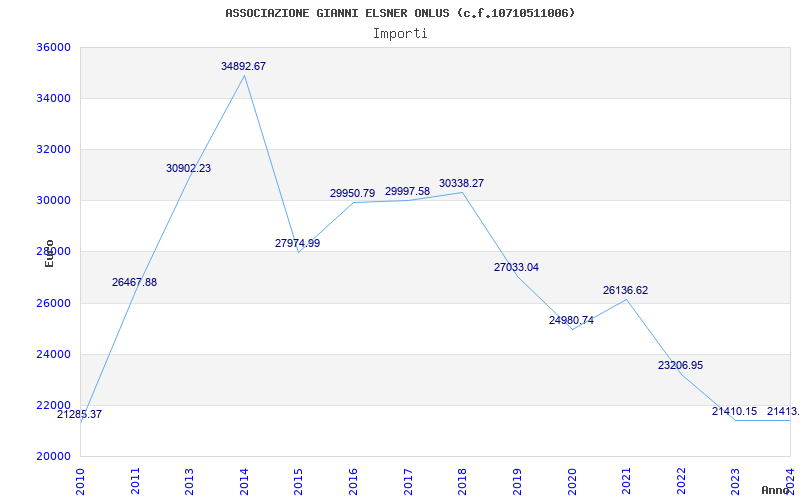Click the 2018 x-axis year label
Screen dimensions: 800x500
tap(462, 481)
